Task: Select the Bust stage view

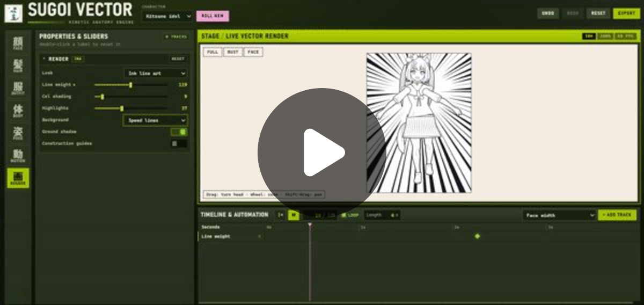Action: click(232, 52)
